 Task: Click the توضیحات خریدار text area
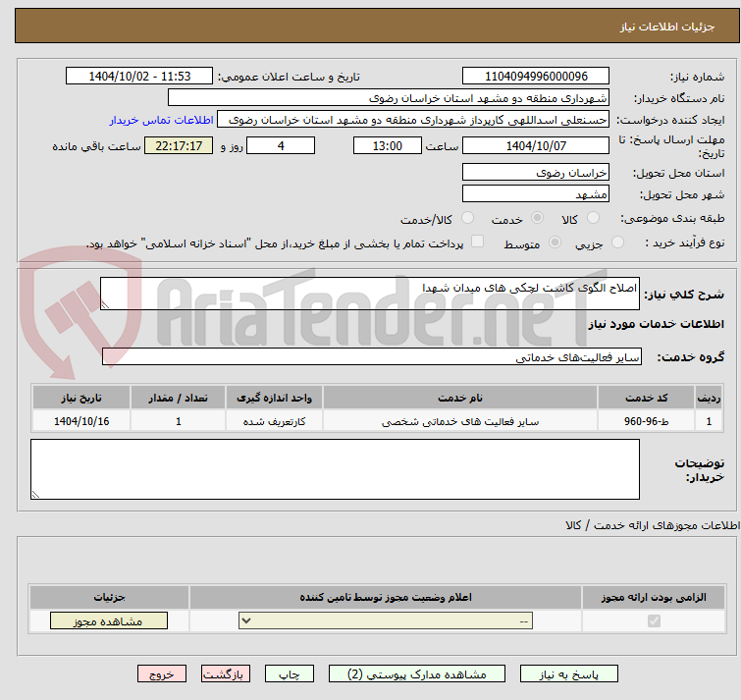click(x=335, y=469)
